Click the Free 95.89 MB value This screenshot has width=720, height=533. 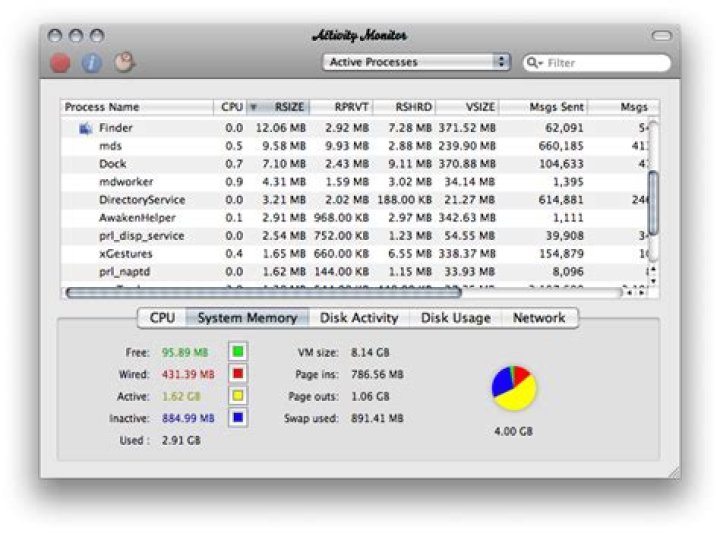pyautogui.click(x=185, y=353)
